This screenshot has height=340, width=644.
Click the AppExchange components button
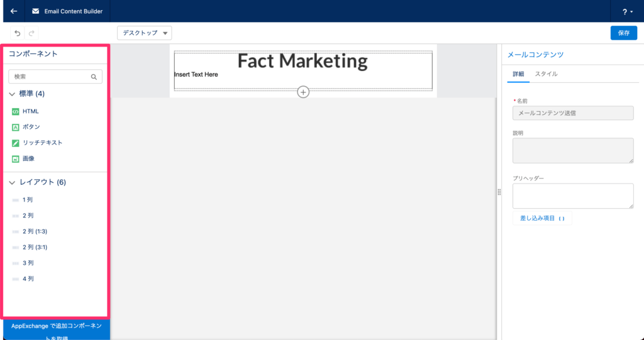coord(56,330)
